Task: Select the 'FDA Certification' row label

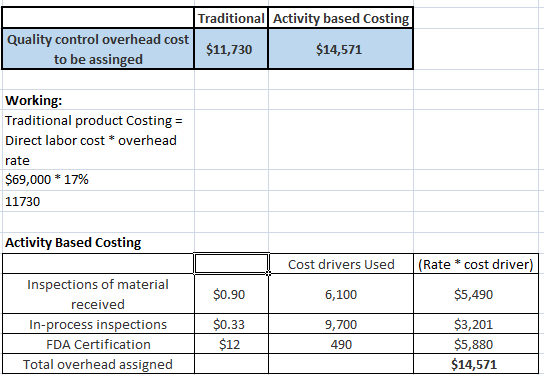Action: coord(98,344)
